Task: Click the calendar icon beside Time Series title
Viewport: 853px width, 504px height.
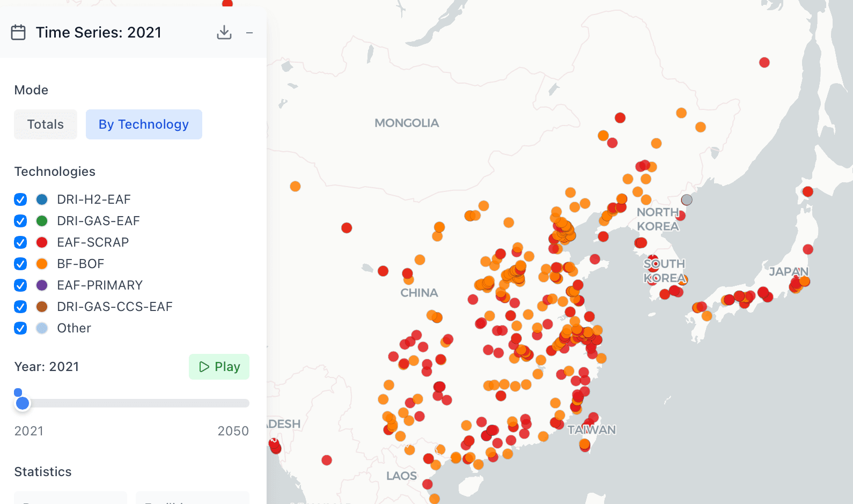Action: tap(18, 33)
